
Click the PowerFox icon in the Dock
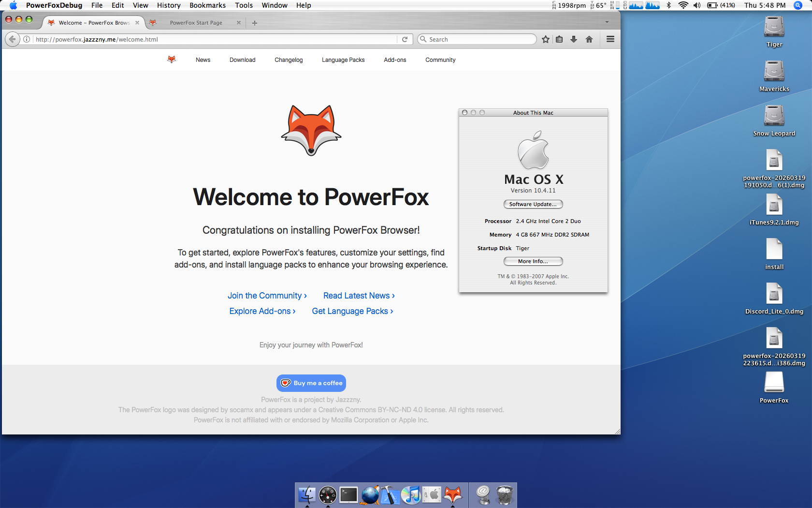click(x=453, y=495)
